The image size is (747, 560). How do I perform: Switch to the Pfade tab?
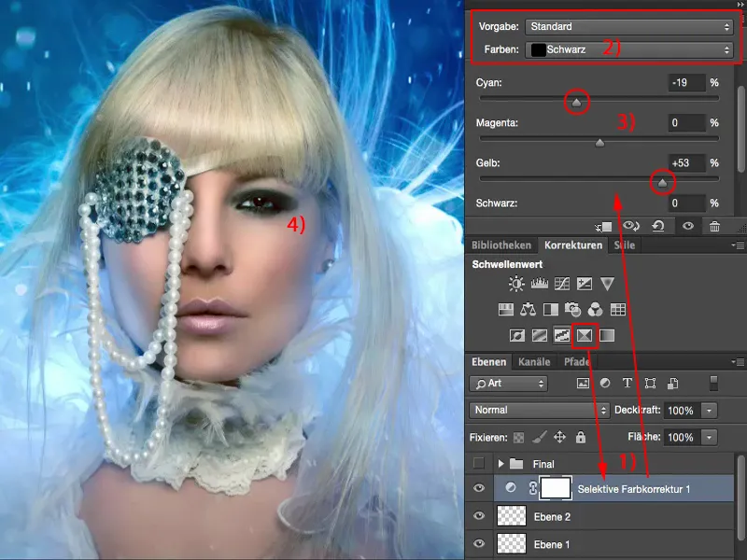coord(576,362)
